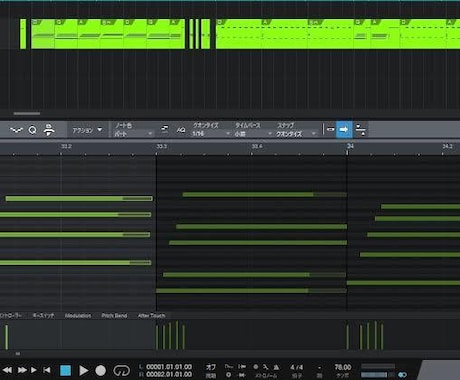
Task: Click the automation curve icon in editor toolbar
Action: 16,130
